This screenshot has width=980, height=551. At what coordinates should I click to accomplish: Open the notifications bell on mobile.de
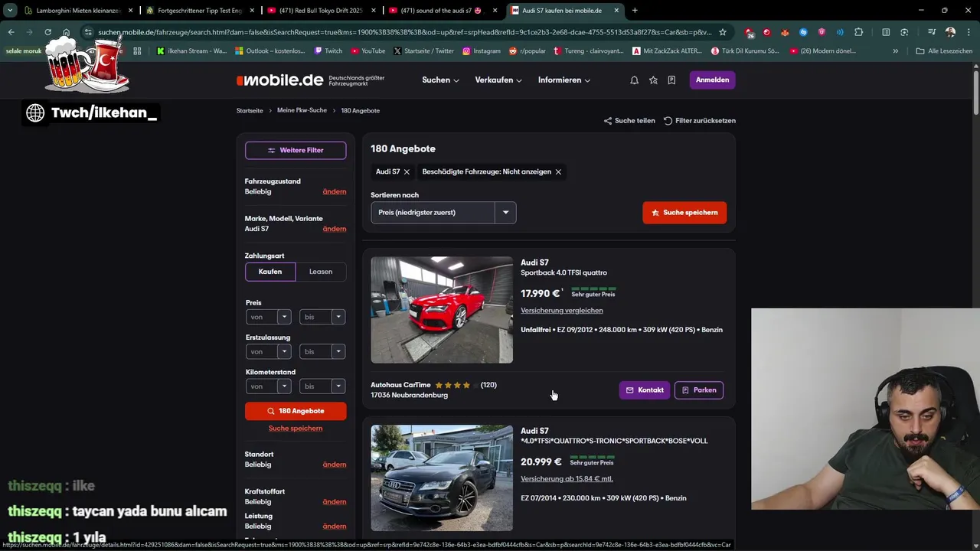(634, 80)
